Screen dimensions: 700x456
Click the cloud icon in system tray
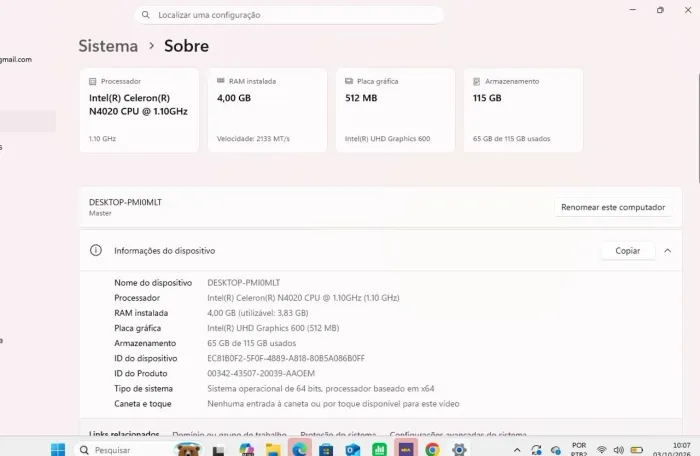point(555,450)
